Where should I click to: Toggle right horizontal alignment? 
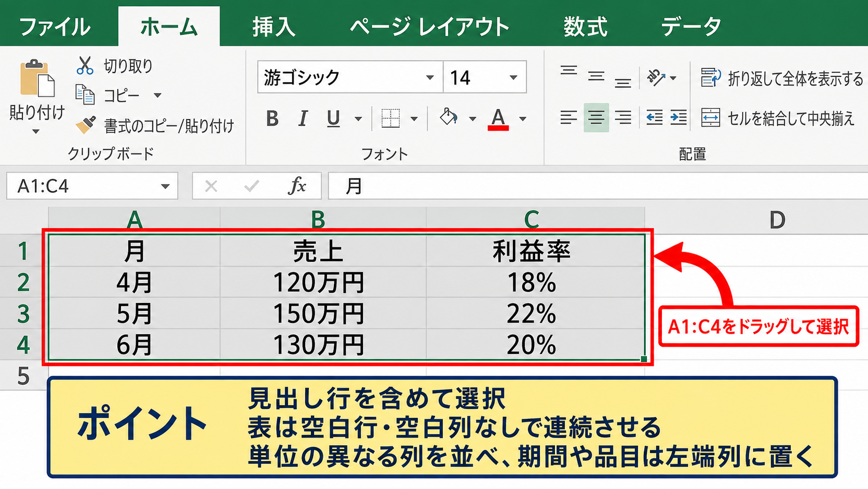click(623, 118)
